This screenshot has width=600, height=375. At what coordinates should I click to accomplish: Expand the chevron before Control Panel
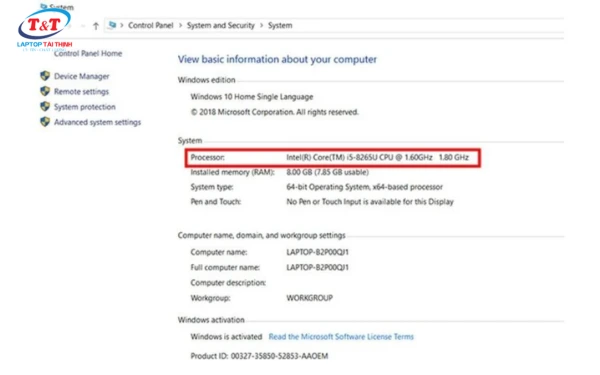(x=122, y=26)
